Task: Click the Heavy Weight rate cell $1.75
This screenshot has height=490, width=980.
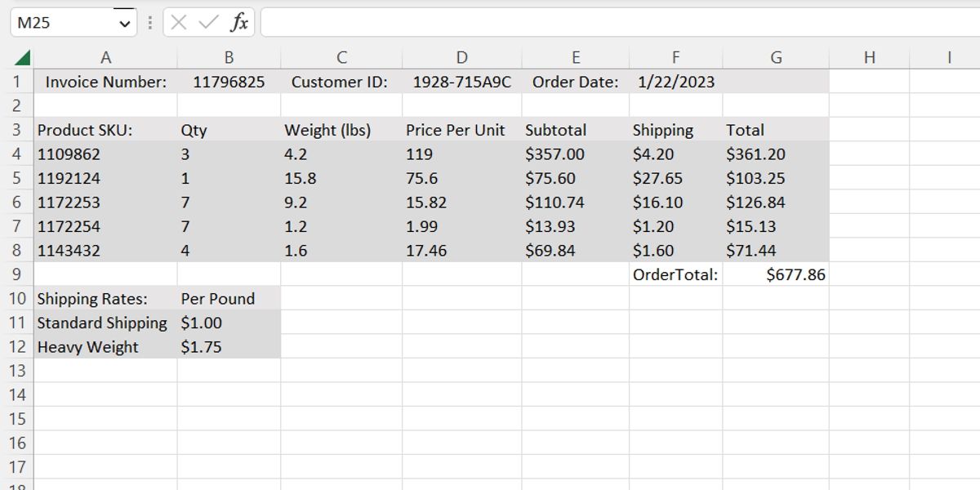Action: pyautogui.click(x=229, y=347)
